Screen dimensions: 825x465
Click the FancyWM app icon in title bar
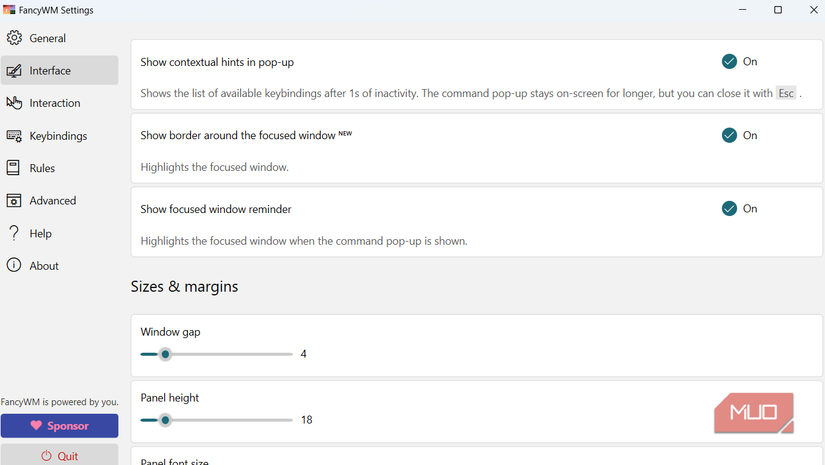point(9,10)
